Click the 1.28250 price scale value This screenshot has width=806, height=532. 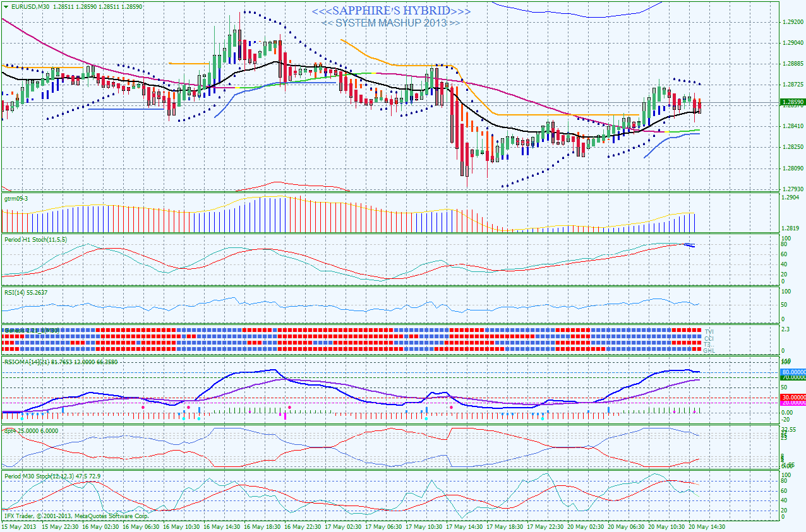792,147
